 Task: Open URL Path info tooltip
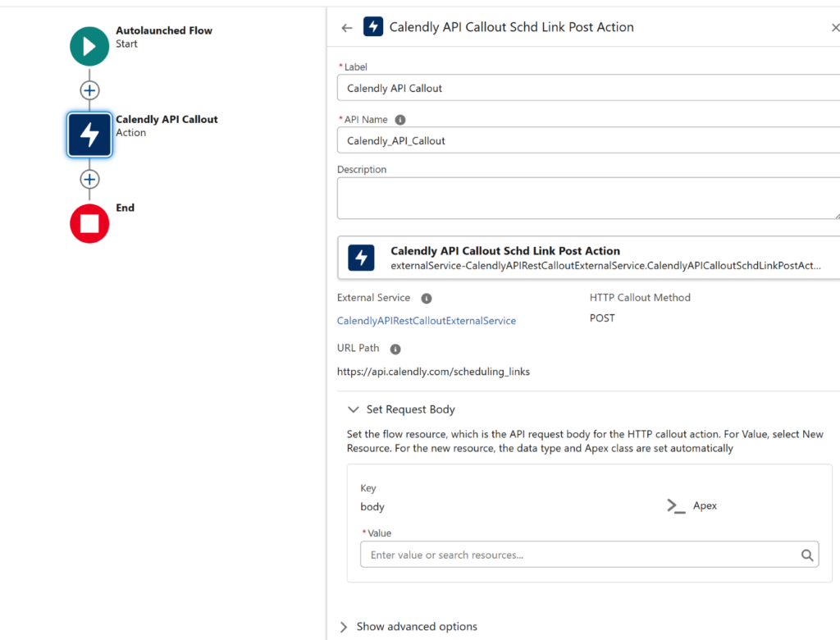(x=395, y=350)
